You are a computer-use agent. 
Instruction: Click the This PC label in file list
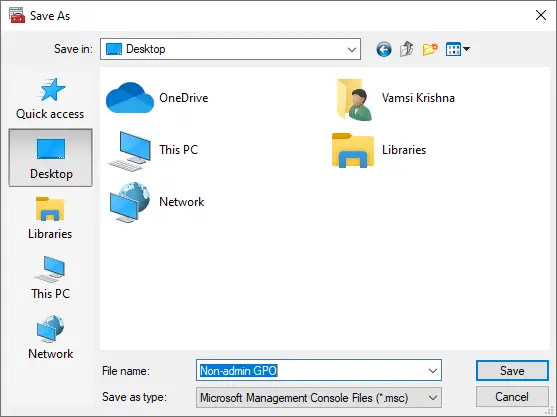(178, 150)
